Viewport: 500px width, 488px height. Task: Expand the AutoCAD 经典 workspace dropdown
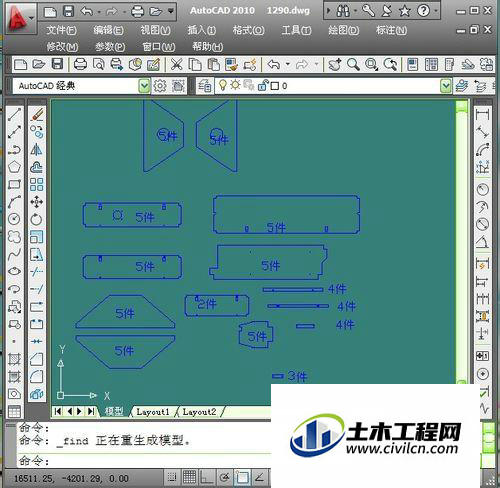click(144, 86)
